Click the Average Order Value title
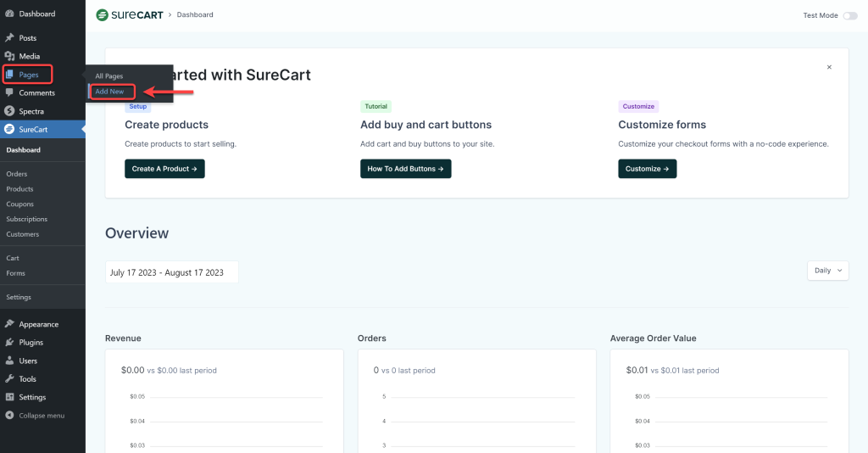 (654, 338)
